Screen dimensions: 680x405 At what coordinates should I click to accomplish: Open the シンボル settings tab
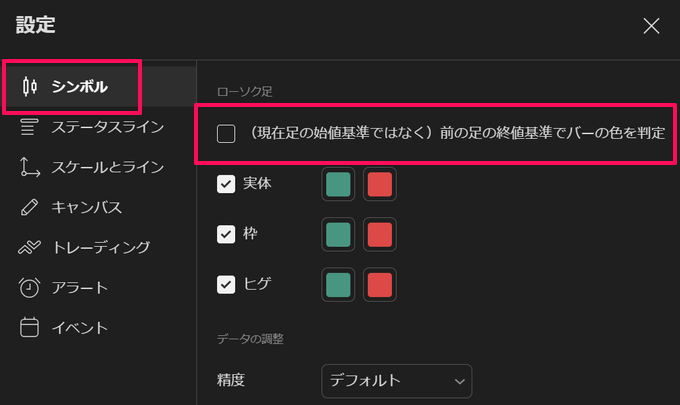(x=98, y=86)
